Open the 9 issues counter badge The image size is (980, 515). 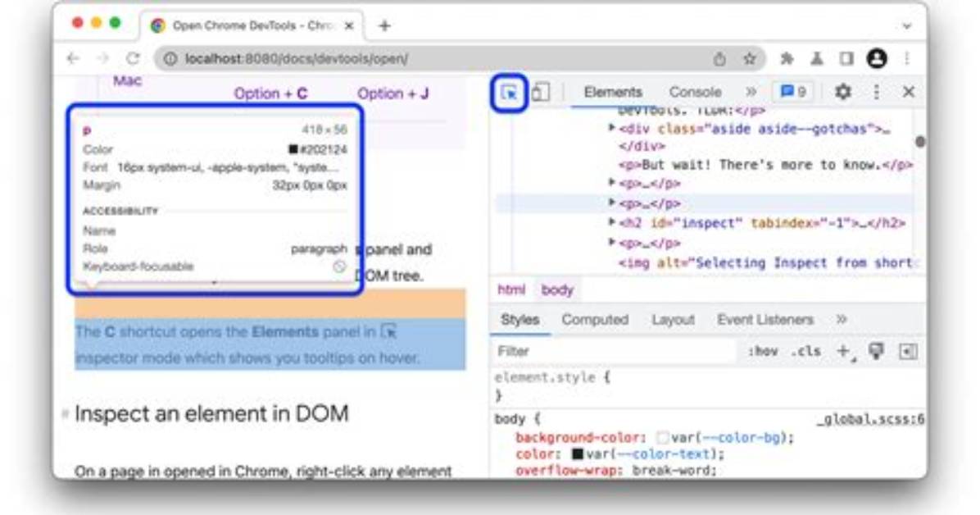(x=793, y=92)
